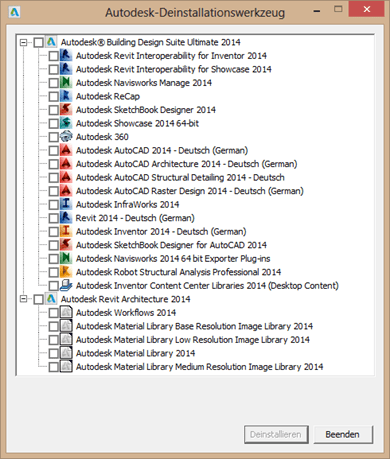Click the Navisworks Manage 2014 green icon
This screenshot has height=459, width=390.
pos(66,83)
